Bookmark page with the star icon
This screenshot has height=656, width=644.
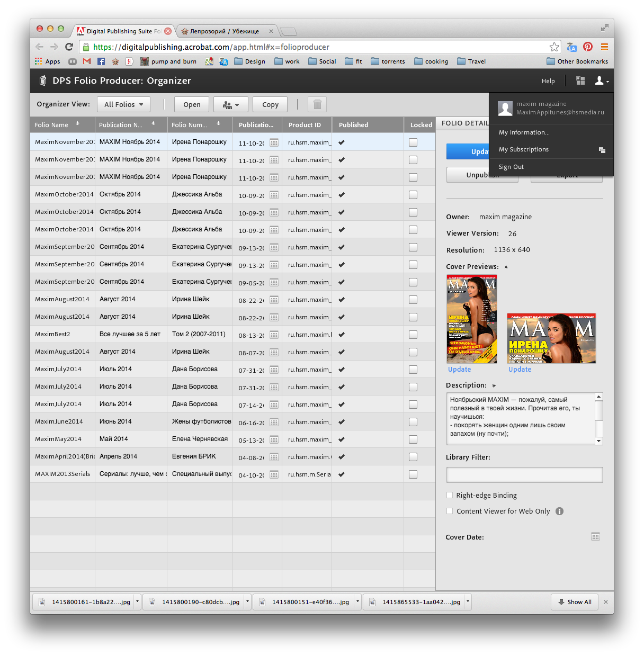pos(554,47)
